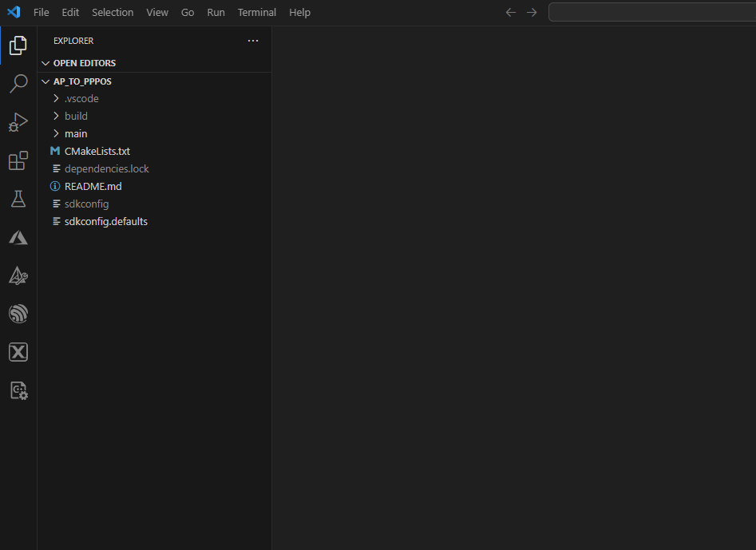Image resolution: width=756 pixels, height=550 pixels.
Task: Open Explorer views and more actions menu
Action: pyautogui.click(x=253, y=41)
